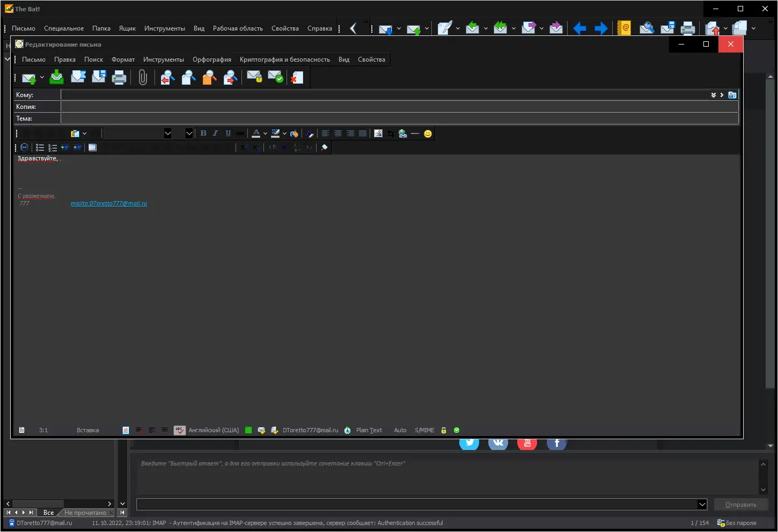This screenshot has width=778, height=532.
Task: Click the envelope with padlock encrypt icon
Action: click(x=254, y=77)
